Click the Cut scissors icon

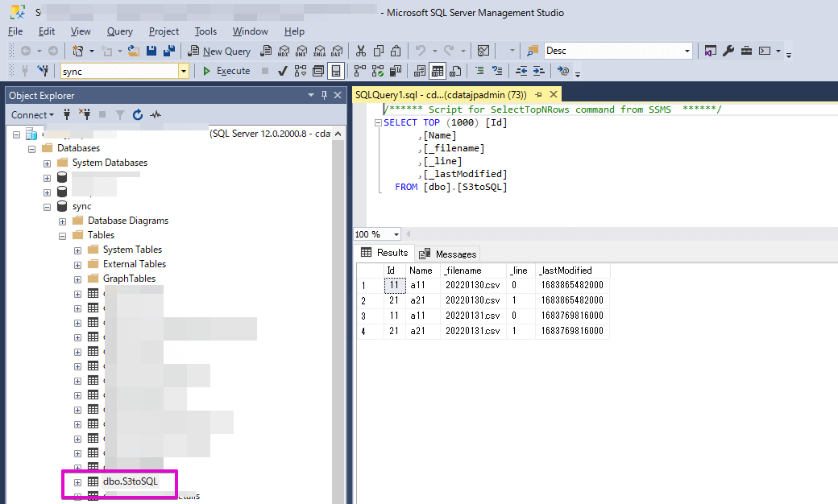point(361,52)
